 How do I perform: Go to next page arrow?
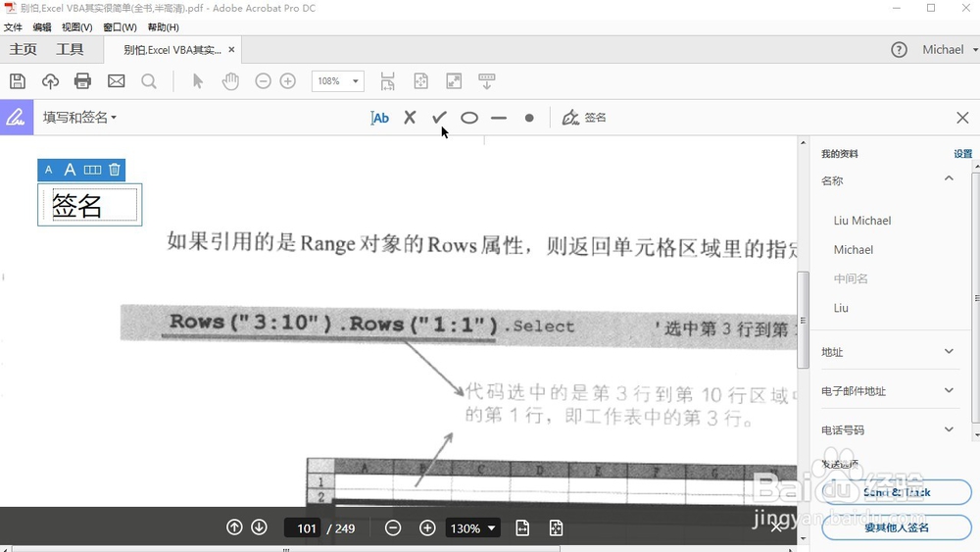[259, 527]
